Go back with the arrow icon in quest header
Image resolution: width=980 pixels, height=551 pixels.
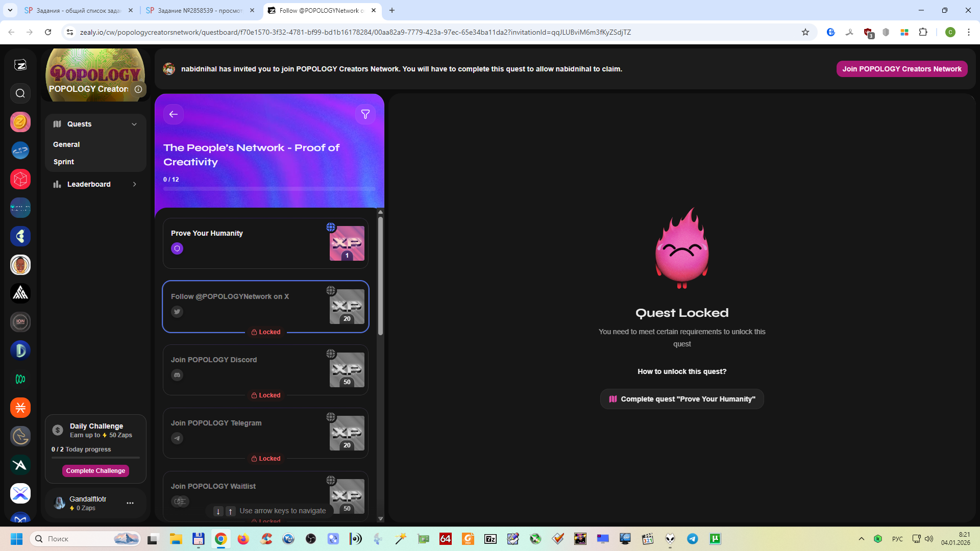click(174, 114)
